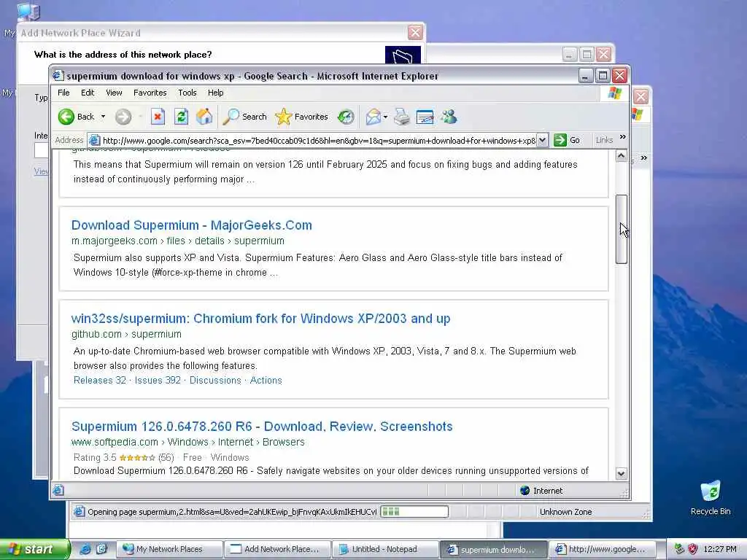The image size is (747, 560).
Task: Click the network connection tray icon
Action: [679, 549]
